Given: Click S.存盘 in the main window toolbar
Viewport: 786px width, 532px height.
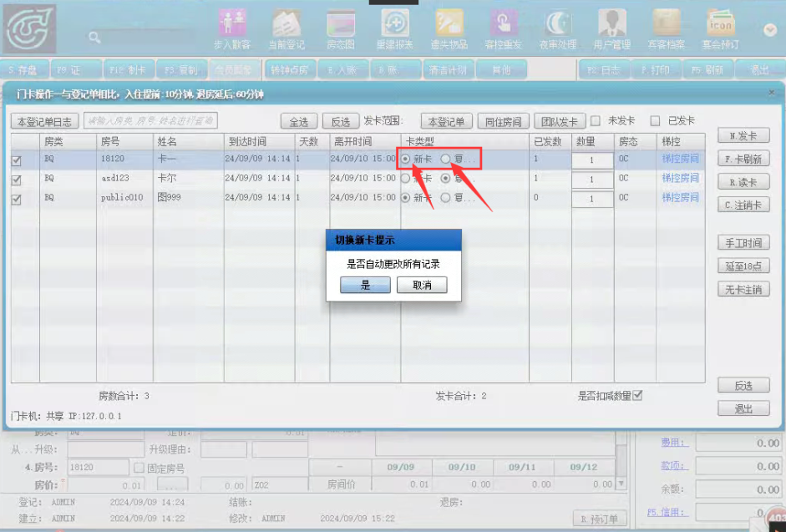Looking at the screenshot, I should 23,70.
